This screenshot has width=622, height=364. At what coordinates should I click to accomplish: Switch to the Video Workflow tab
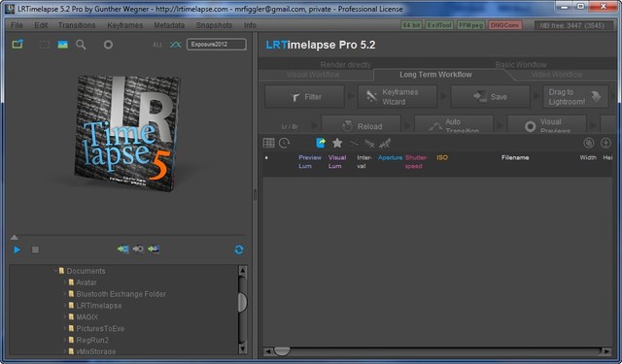pos(557,75)
